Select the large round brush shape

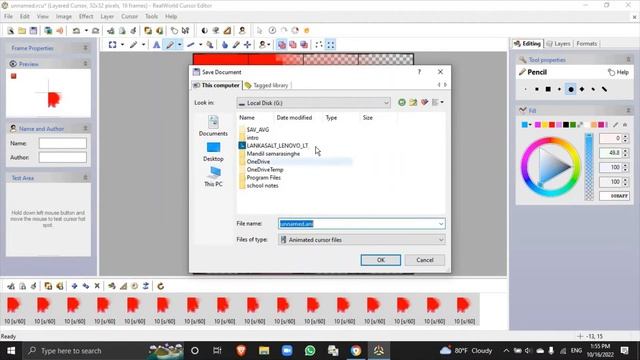pyautogui.click(x=571, y=89)
